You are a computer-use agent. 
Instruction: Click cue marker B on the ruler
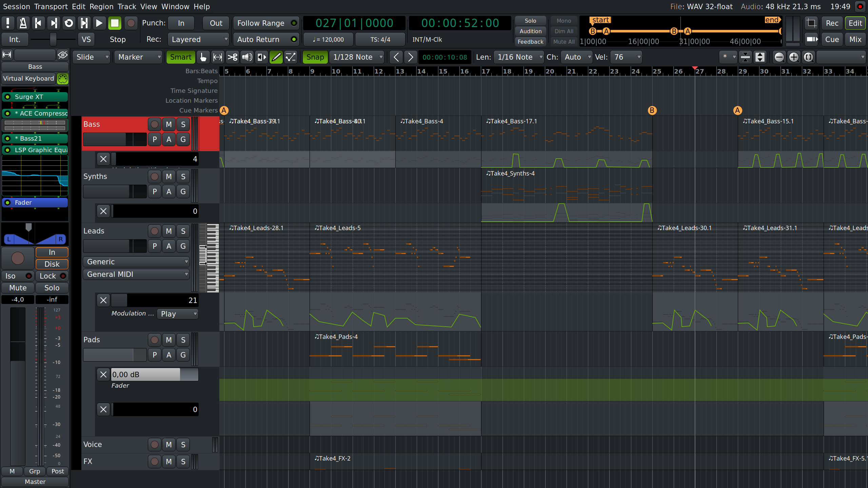coord(652,110)
